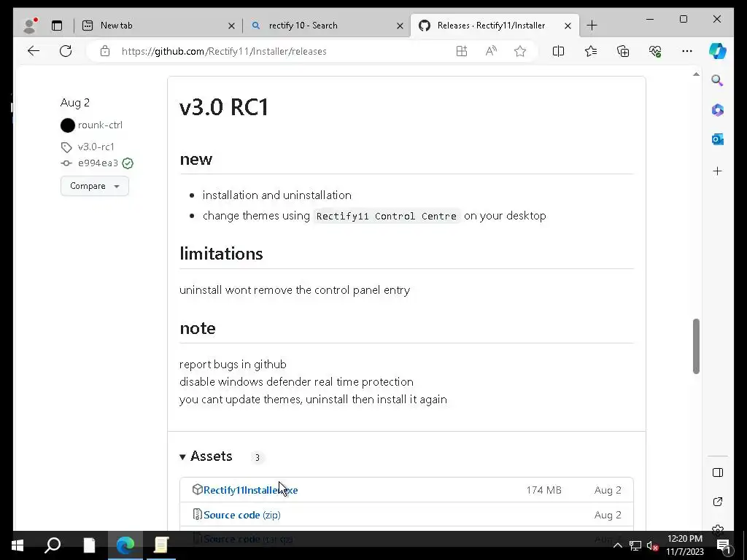Image resolution: width=747 pixels, height=560 pixels.
Task: Toggle the sidebar panel icon
Action: point(718,472)
